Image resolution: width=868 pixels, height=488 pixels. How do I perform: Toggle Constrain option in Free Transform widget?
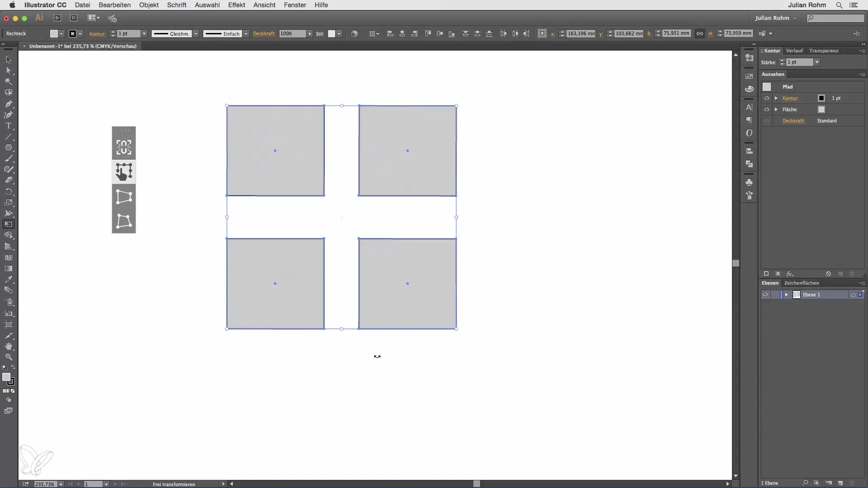coord(124,147)
